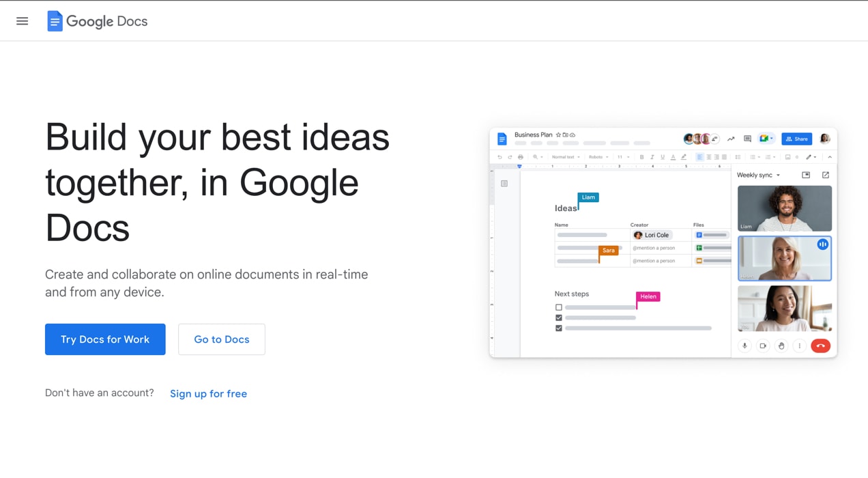Click the redo icon in the preview toolbar
The height and width of the screenshot is (478, 868).
coord(510,157)
